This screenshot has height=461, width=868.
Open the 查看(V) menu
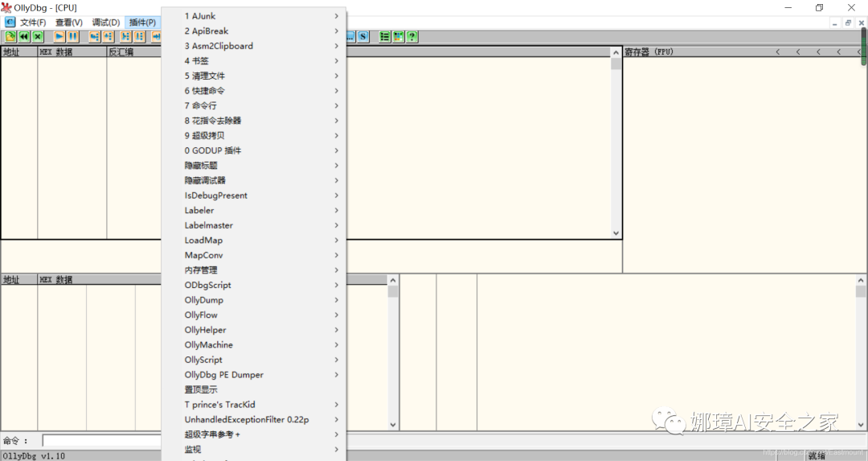pyautogui.click(x=69, y=23)
